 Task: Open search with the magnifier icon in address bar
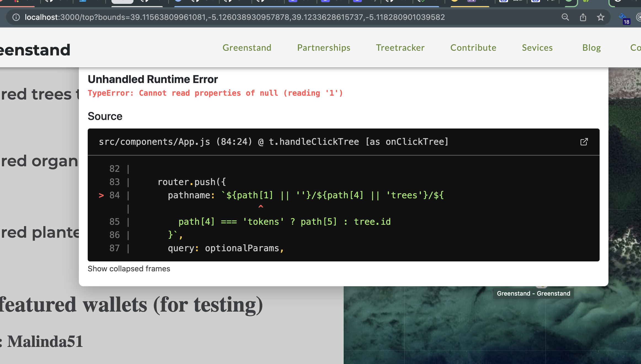[x=565, y=17]
